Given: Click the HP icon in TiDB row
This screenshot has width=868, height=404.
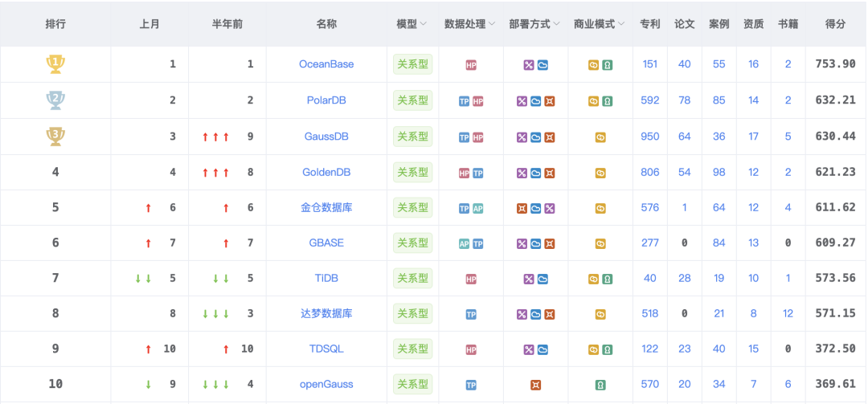Looking at the screenshot, I should 471,279.
